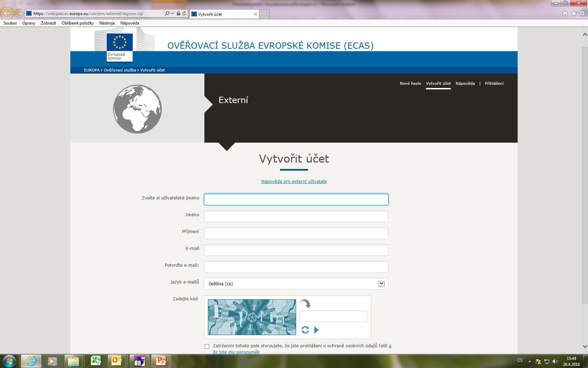Focus the Zvolte si uživatelské jméno field

pos(296,199)
